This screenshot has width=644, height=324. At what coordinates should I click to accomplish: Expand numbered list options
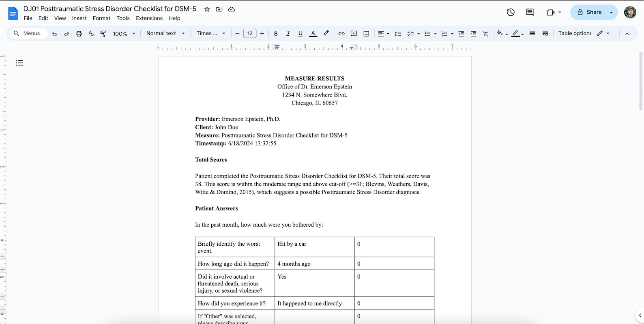pos(452,34)
